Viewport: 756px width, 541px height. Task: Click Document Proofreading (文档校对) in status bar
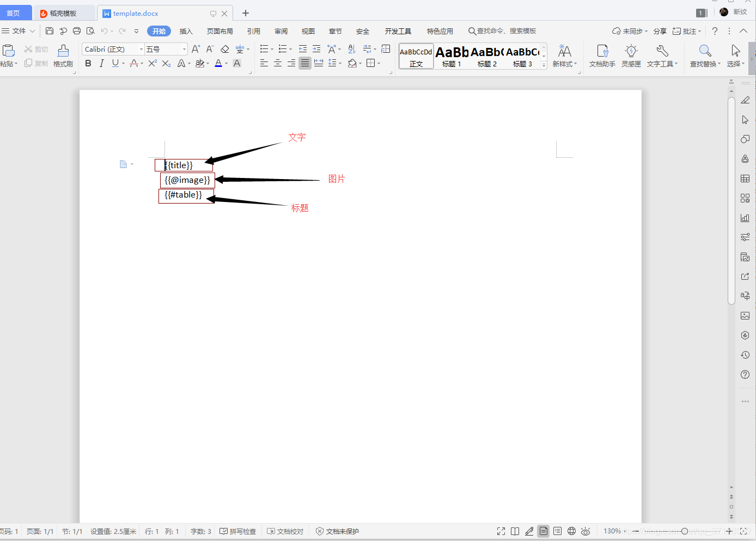(x=285, y=531)
